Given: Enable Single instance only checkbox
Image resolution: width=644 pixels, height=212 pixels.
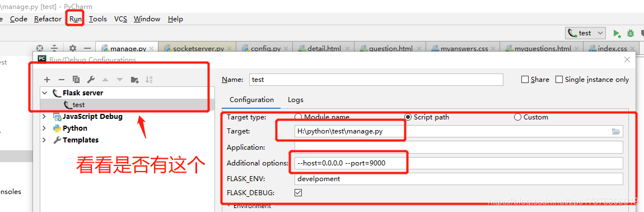Looking at the screenshot, I should pos(558,80).
